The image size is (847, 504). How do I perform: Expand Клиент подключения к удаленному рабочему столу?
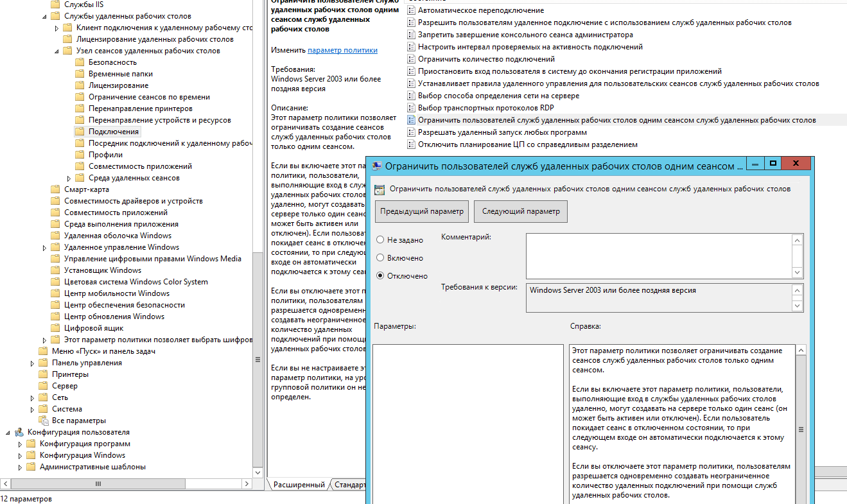click(x=57, y=28)
